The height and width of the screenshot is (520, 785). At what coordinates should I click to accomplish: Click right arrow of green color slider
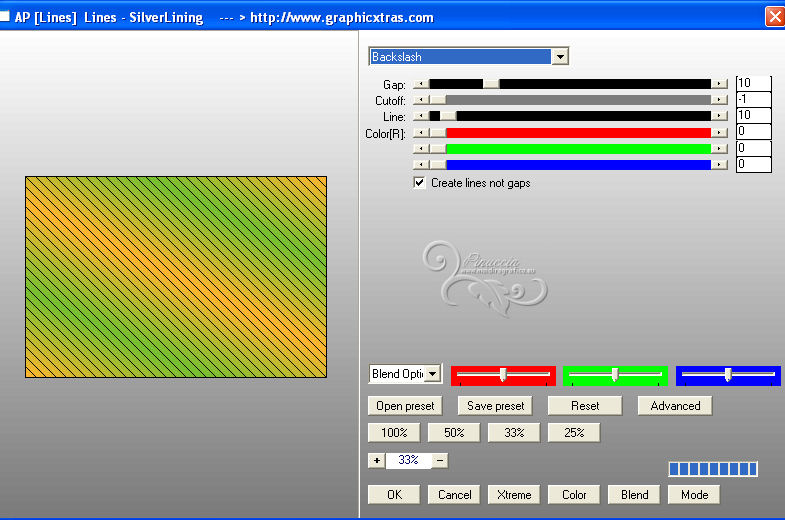719,148
